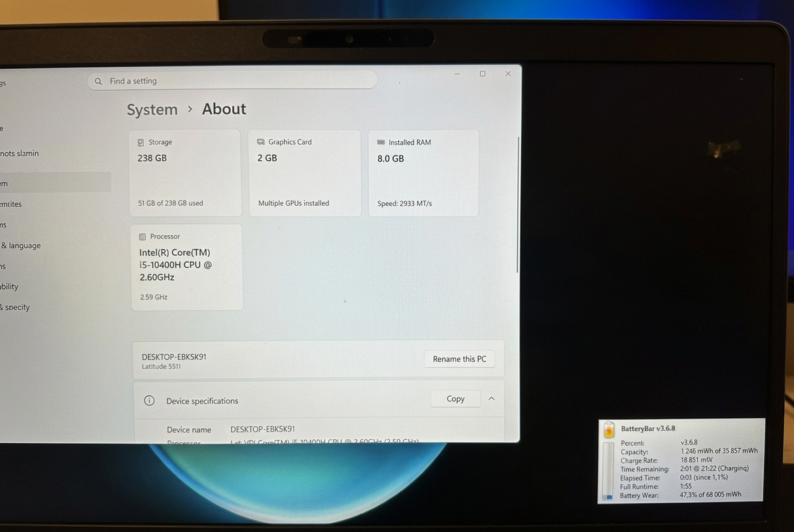Image resolution: width=794 pixels, height=532 pixels.
Task: Click Rename this PC button
Action: (460, 359)
